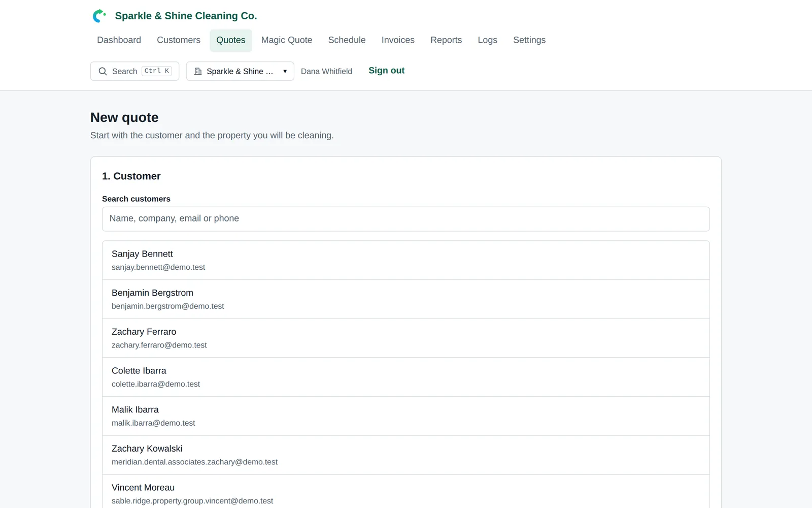Select customer Benjamin Bergstrom
Image resolution: width=812 pixels, height=508 pixels.
(x=406, y=299)
